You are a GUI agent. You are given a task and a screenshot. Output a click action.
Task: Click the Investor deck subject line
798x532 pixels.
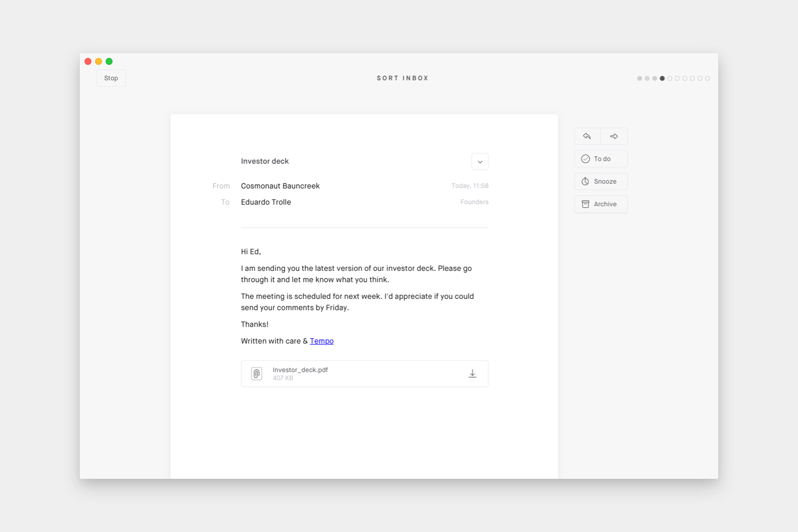coord(264,161)
